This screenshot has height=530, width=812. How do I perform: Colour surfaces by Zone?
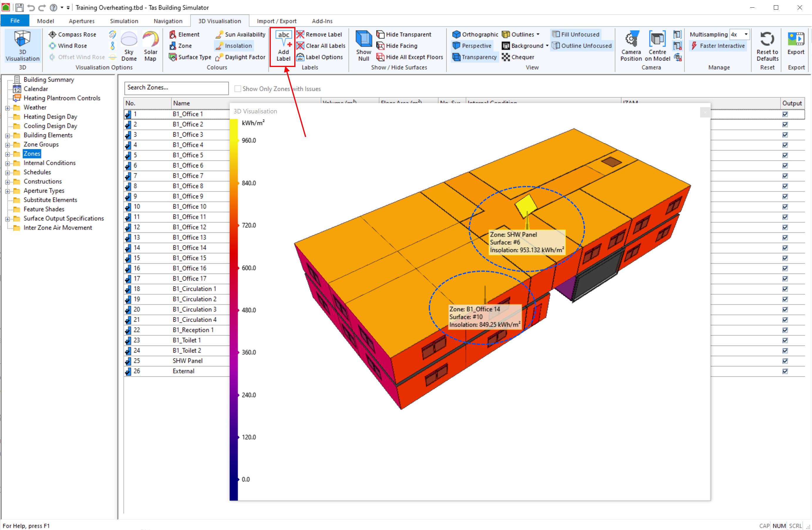click(181, 46)
